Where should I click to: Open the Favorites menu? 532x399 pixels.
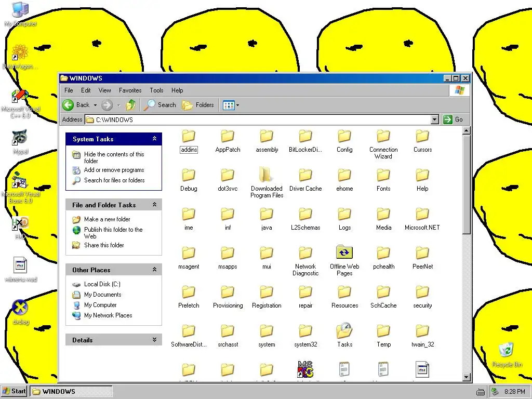pyautogui.click(x=130, y=90)
